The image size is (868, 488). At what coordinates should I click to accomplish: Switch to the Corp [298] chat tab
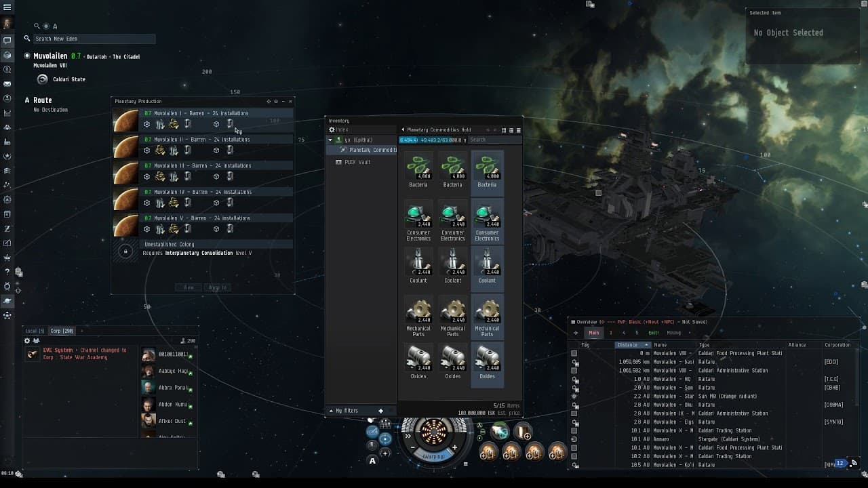point(62,331)
